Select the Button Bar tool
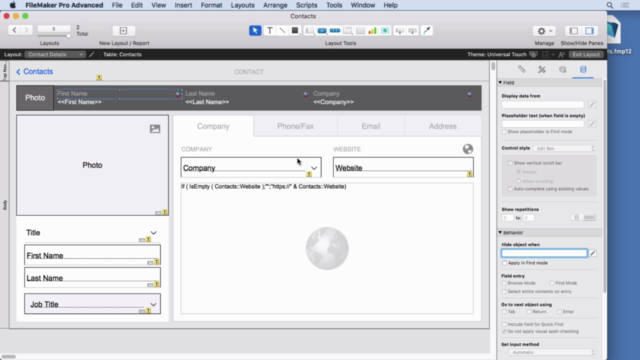 335,31
